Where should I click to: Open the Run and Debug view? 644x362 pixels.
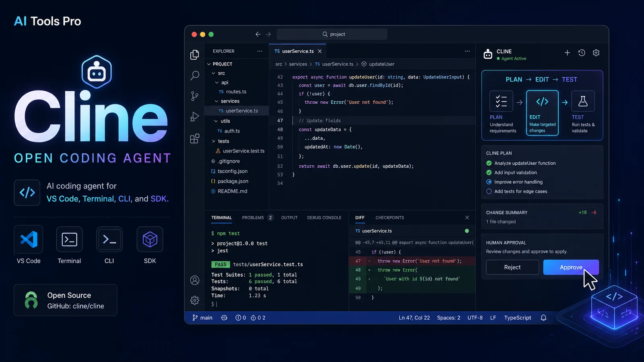click(195, 117)
